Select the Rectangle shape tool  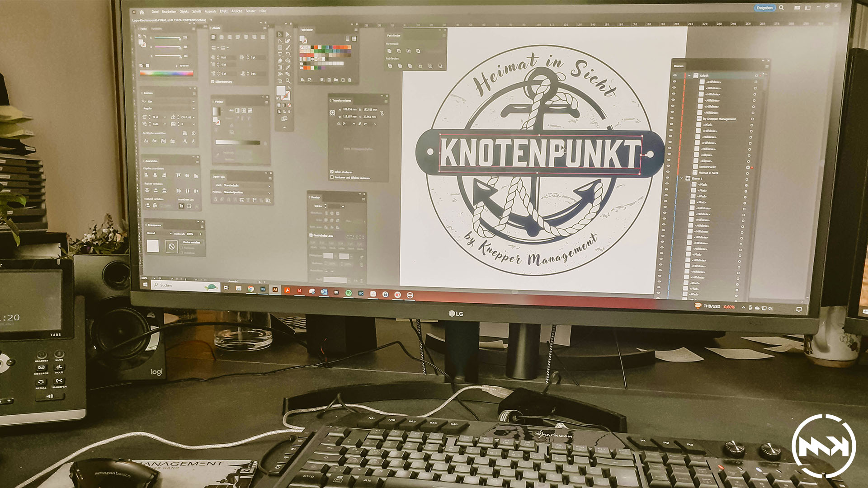pos(280,47)
